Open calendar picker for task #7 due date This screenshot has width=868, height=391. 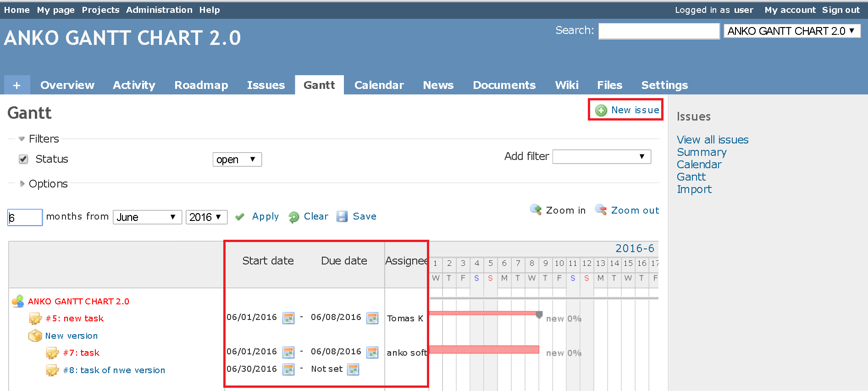(372, 352)
